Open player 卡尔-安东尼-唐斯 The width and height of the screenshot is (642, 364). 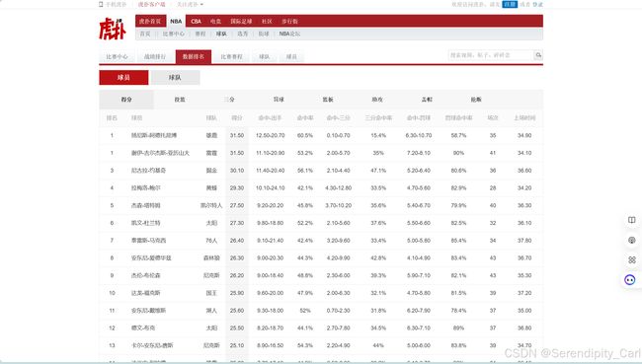pos(152,345)
